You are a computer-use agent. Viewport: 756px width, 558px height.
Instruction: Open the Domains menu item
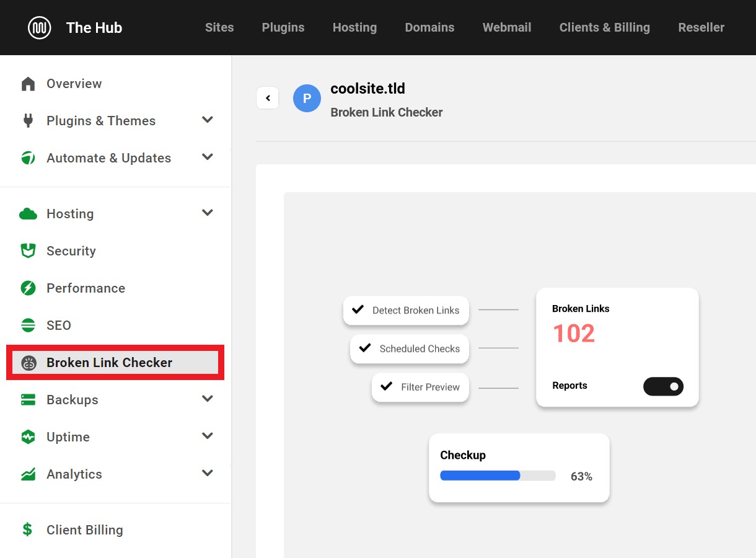[x=429, y=27]
